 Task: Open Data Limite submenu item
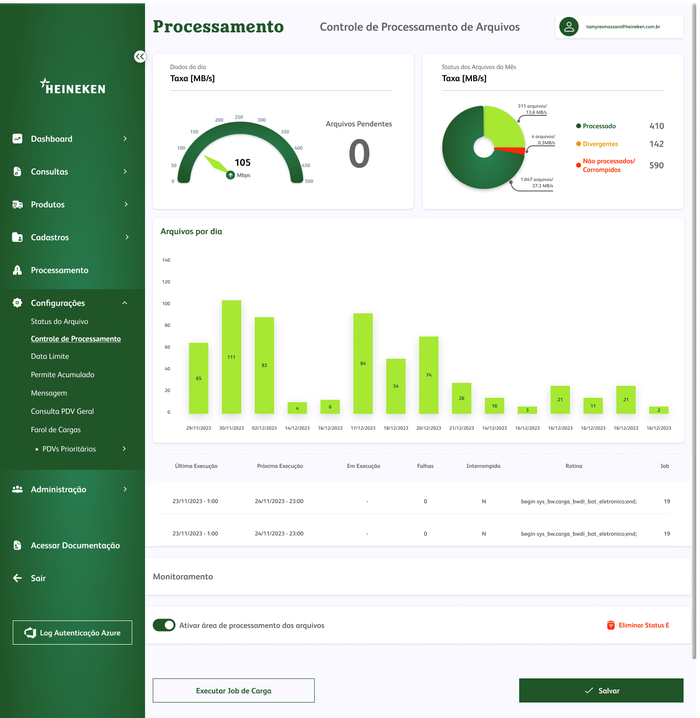50,356
